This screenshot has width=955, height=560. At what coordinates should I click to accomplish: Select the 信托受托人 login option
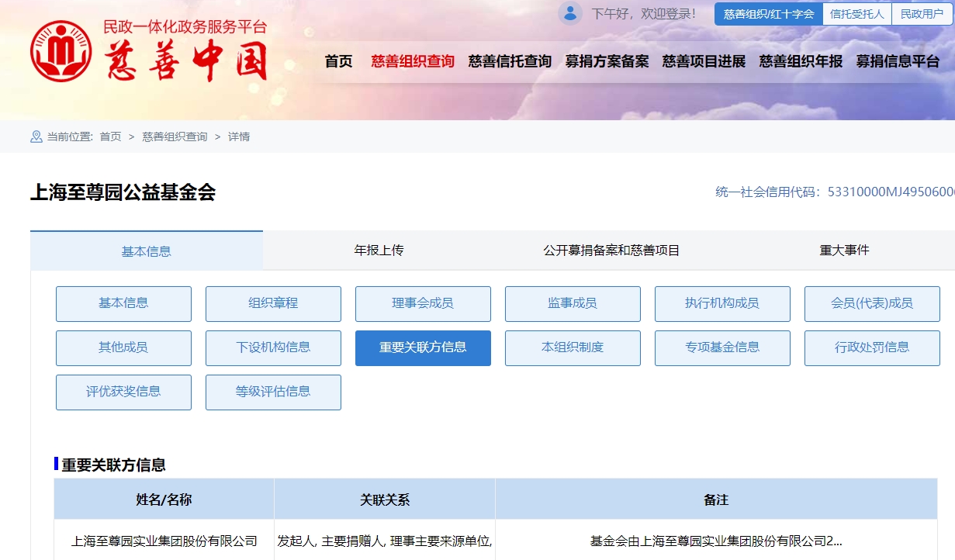(857, 14)
